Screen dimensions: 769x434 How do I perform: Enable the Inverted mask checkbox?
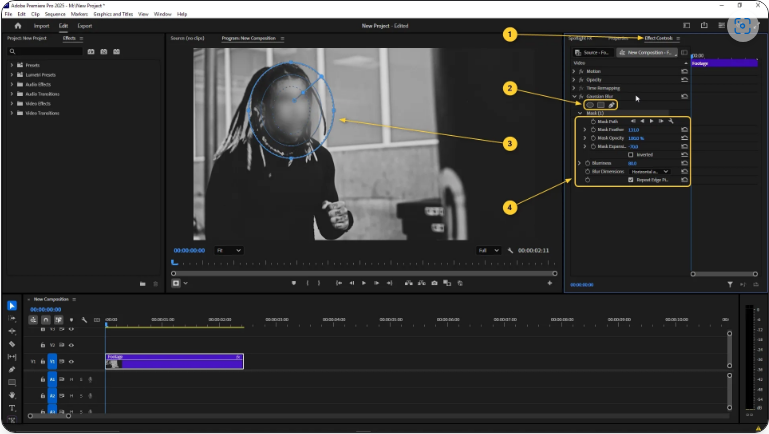pos(631,154)
